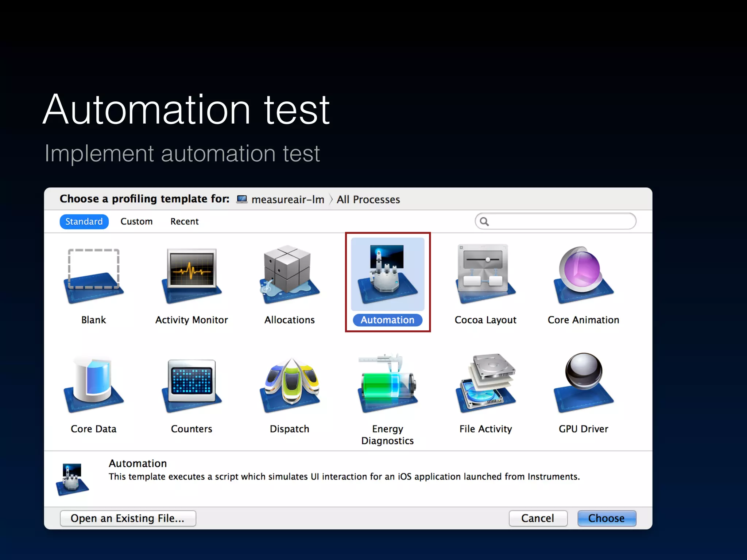Viewport: 747px width, 560px height.
Task: Click the Activity Monitor label
Action: [x=192, y=320]
